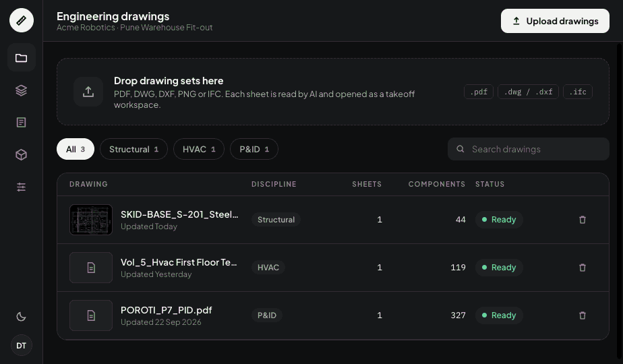Click the Upload drawings button
623x364 pixels.
(x=555, y=21)
